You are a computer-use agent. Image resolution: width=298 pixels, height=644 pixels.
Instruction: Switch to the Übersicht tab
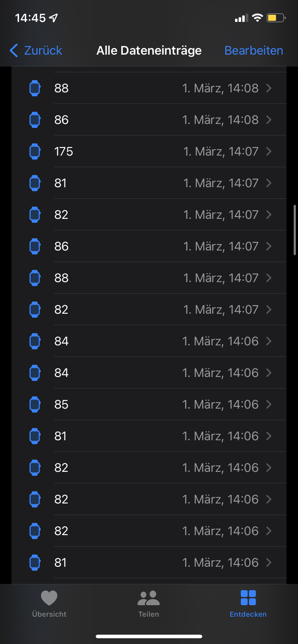[x=49, y=604]
